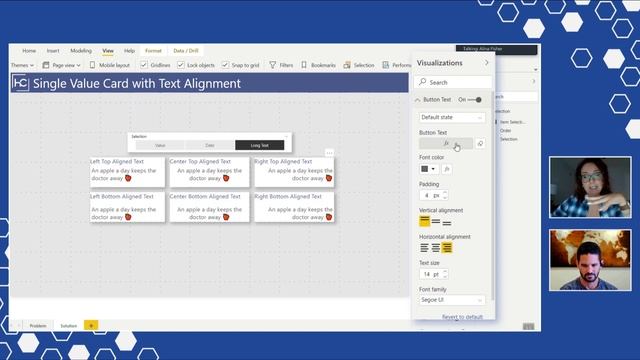Select right horizontal alignment icon
This screenshot has width=640, height=360.
pyautogui.click(x=447, y=248)
